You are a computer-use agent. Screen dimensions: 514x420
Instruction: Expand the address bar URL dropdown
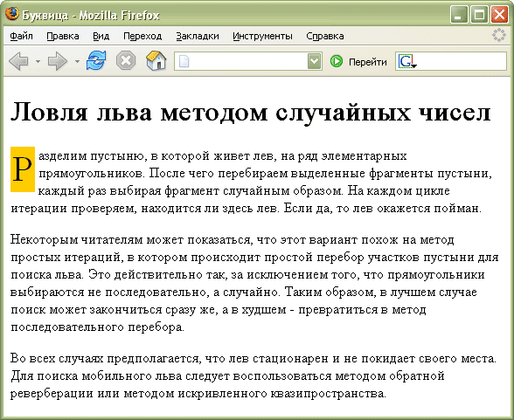(x=314, y=61)
